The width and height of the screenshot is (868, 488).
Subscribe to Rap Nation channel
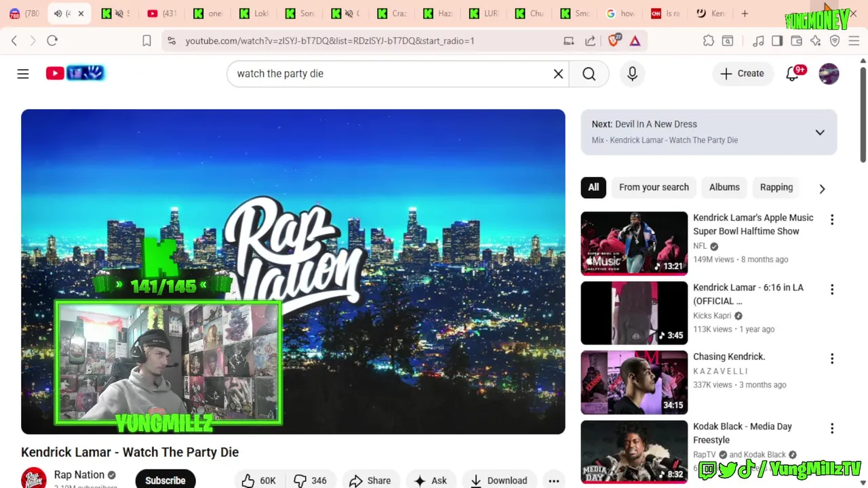coord(165,480)
